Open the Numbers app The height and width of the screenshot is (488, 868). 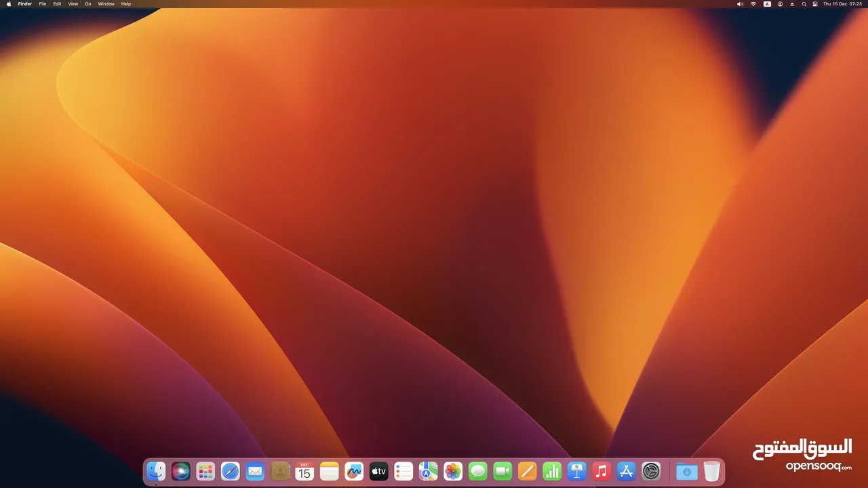(x=552, y=471)
